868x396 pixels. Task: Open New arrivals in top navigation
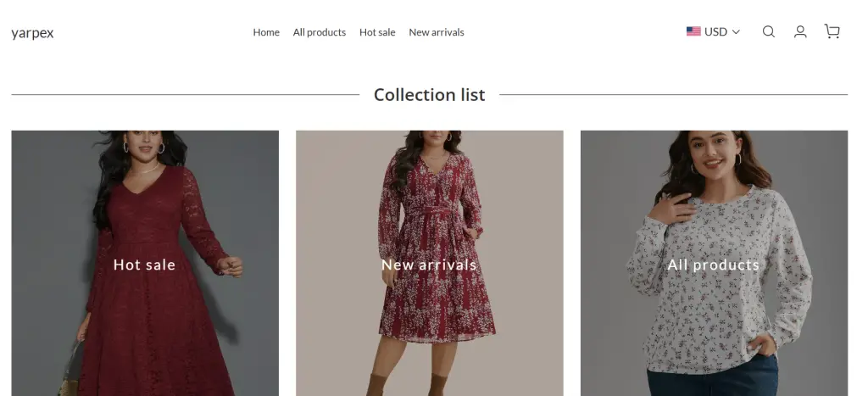pyautogui.click(x=437, y=32)
